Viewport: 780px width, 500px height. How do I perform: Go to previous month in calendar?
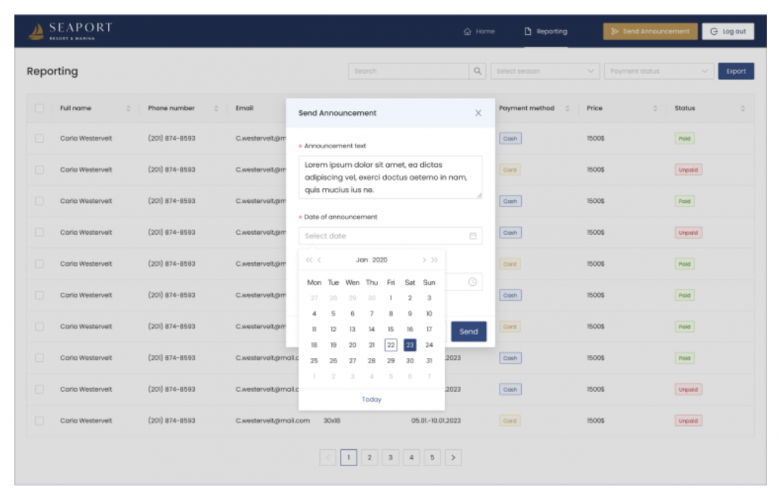[x=319, y=260]
